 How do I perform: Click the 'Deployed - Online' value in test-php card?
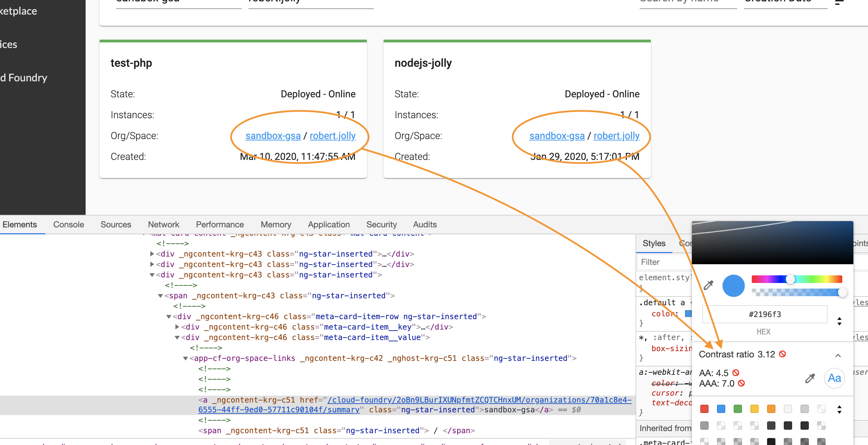(318, 94)
